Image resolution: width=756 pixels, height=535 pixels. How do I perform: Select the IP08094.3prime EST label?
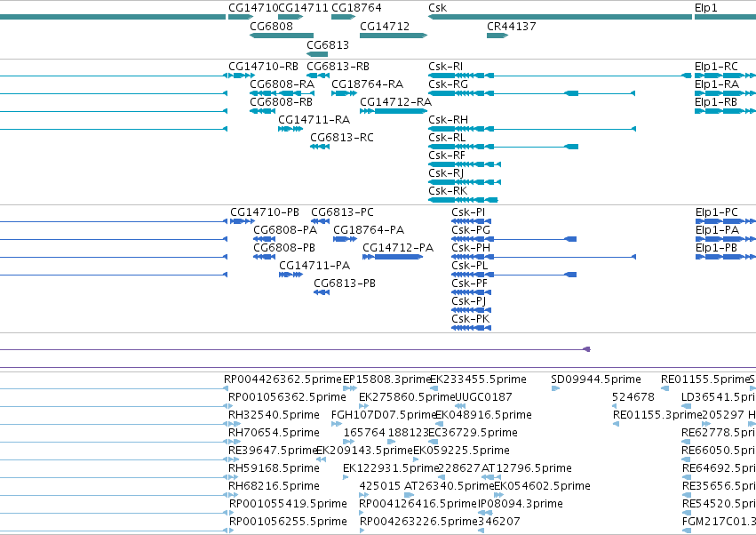coord(521,505)
